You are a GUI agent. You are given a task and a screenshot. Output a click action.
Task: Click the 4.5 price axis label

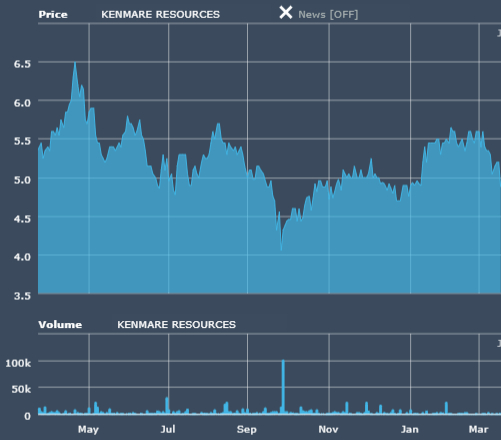[22, 219]
